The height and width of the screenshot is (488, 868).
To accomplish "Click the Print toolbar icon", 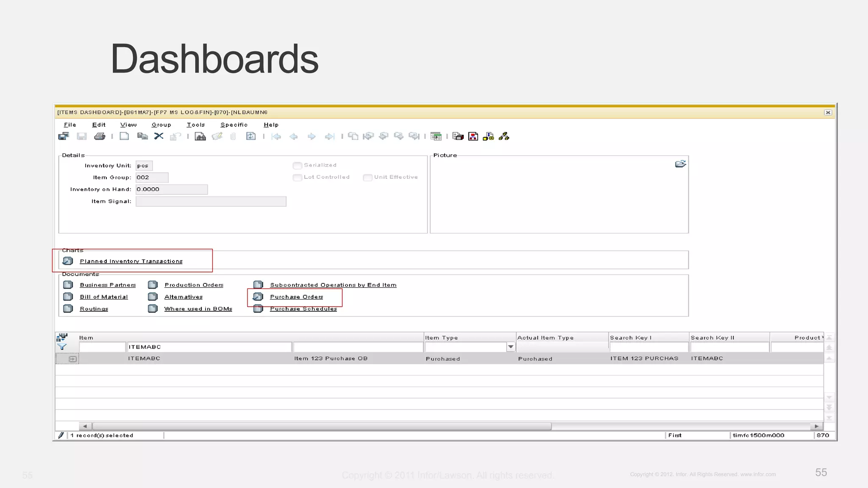I will click(100, 136).
